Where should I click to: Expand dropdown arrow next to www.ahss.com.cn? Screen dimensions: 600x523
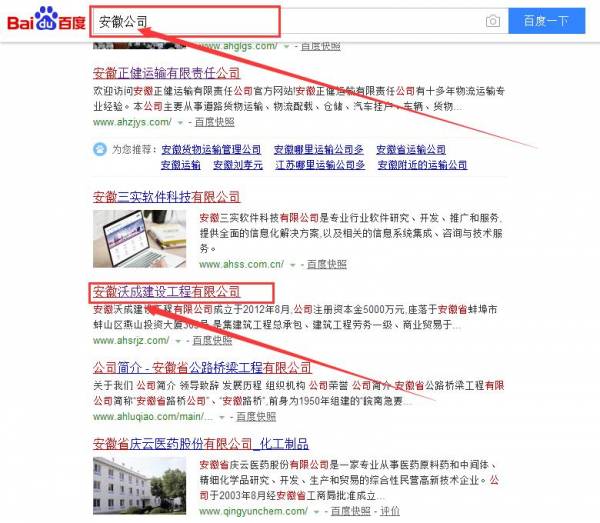click(292, 265)
